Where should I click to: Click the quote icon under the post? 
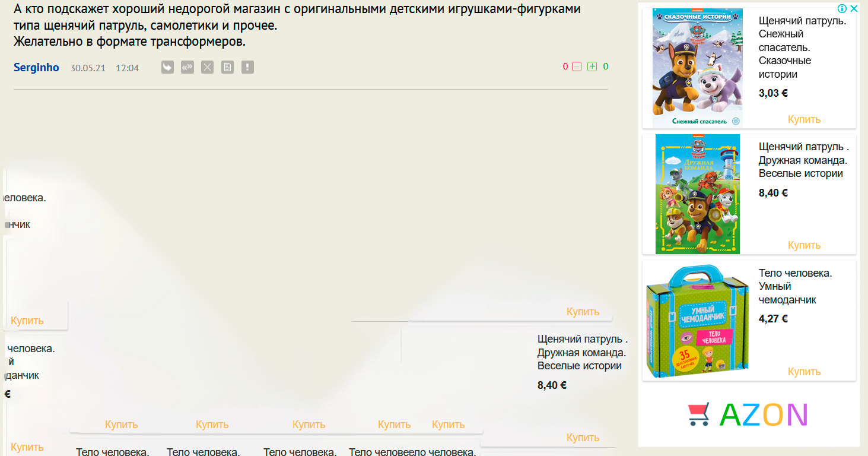pyautogui.click(x=187, y=67)
